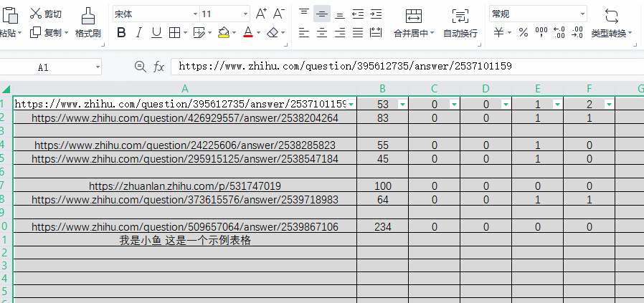This screenshot has width=644, height=303.
Task: Set vertical alignment to top
Action: 304,14
